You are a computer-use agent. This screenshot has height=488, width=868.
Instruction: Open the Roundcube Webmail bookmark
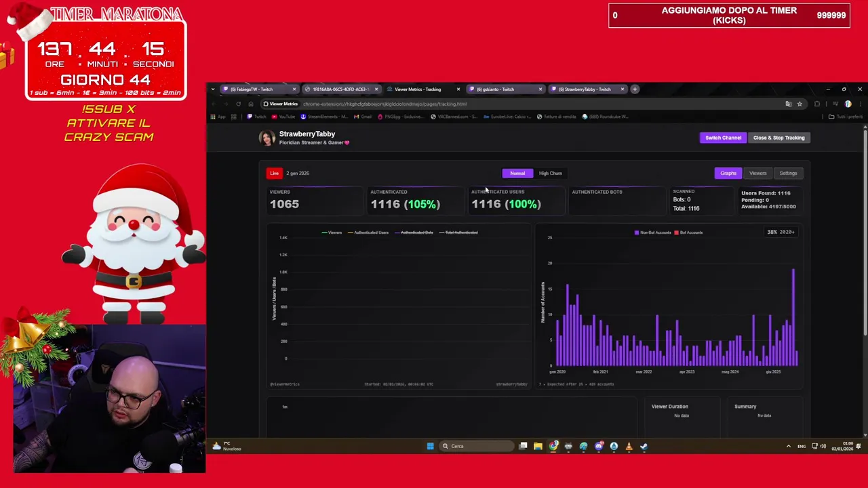tap(606, 117)
